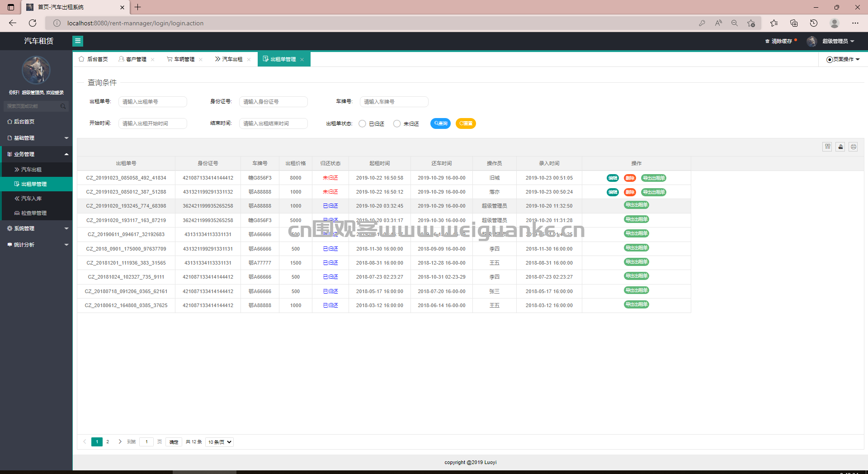Open the browser settings ellipsis menu
Screen dimensions: 868x474
[x=855, y=23]
